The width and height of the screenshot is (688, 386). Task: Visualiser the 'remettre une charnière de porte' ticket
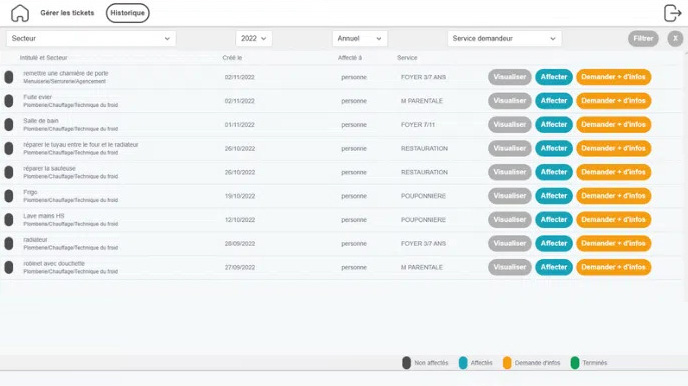click(509, 77)
